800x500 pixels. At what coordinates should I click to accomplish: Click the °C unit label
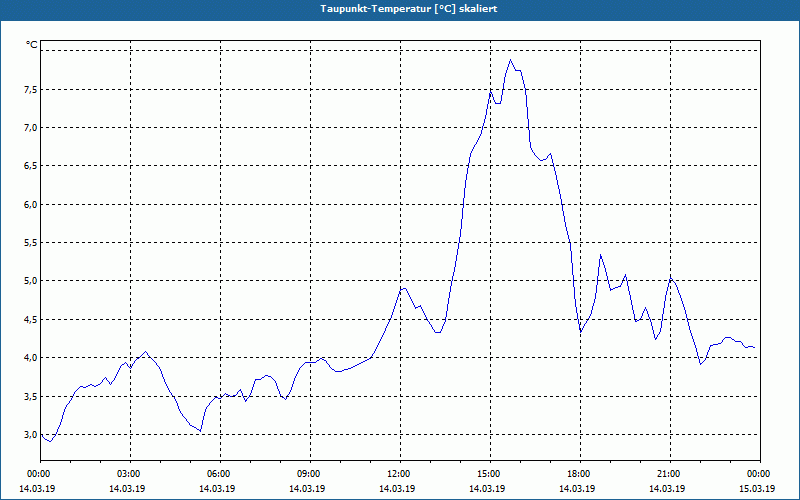32,45
